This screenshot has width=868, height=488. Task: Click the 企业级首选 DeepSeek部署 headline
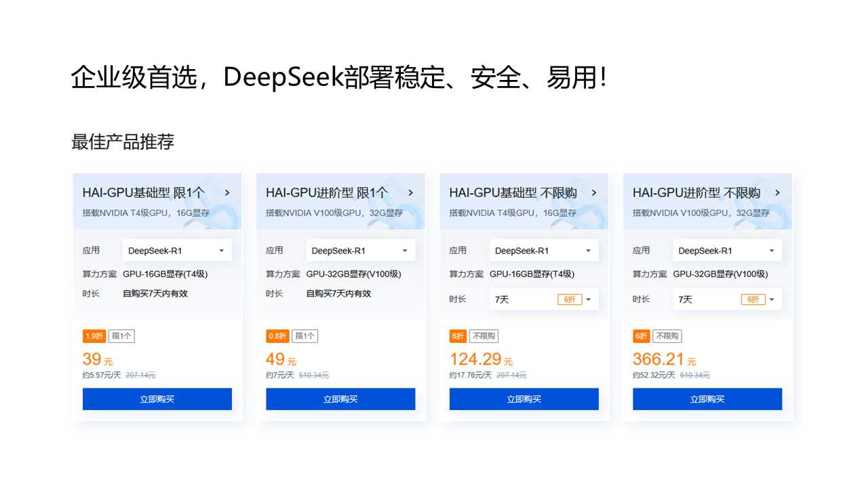coord(338,78)
